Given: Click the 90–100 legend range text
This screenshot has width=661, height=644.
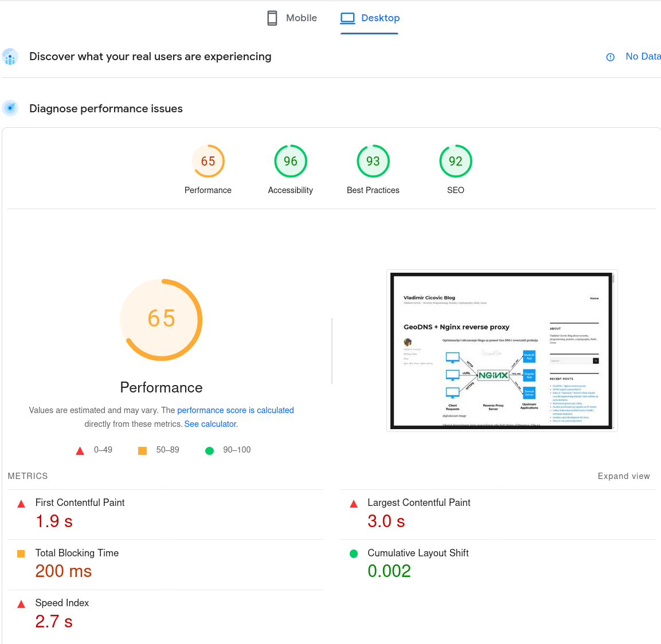Looking at the screenshot, I should coord(237,450).
